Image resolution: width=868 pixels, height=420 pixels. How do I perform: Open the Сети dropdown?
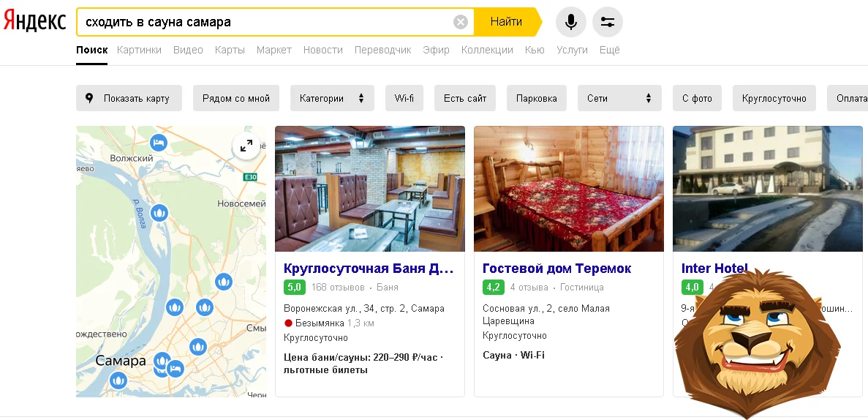[x=619, y=98]
